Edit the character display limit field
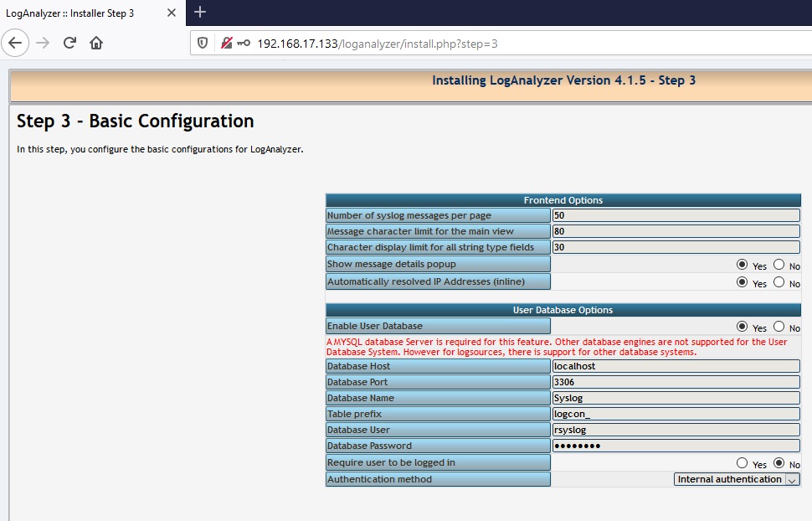Screen dimensions: 812x521 [x=676, y=247]
